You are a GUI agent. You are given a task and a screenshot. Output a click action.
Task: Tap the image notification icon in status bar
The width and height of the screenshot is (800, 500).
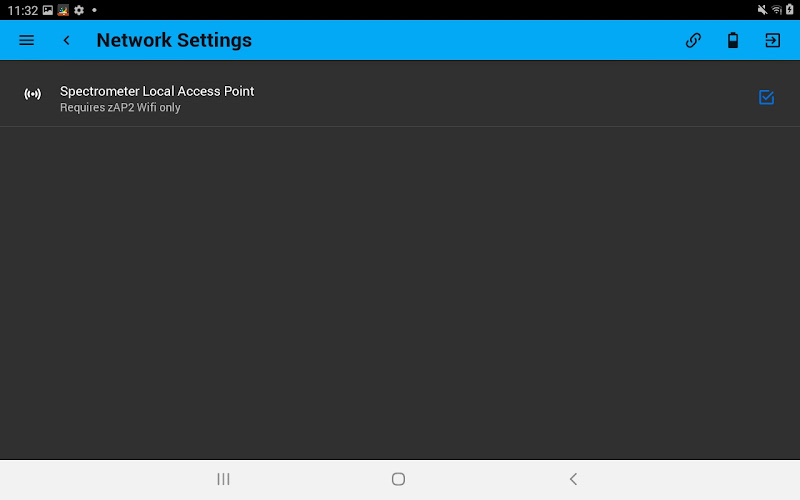pos(48,10)
